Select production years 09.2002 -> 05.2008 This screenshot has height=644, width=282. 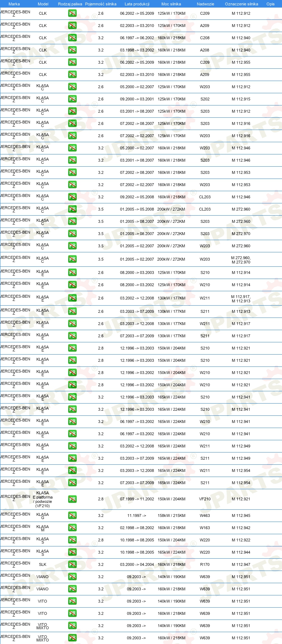tap(137, 197)
